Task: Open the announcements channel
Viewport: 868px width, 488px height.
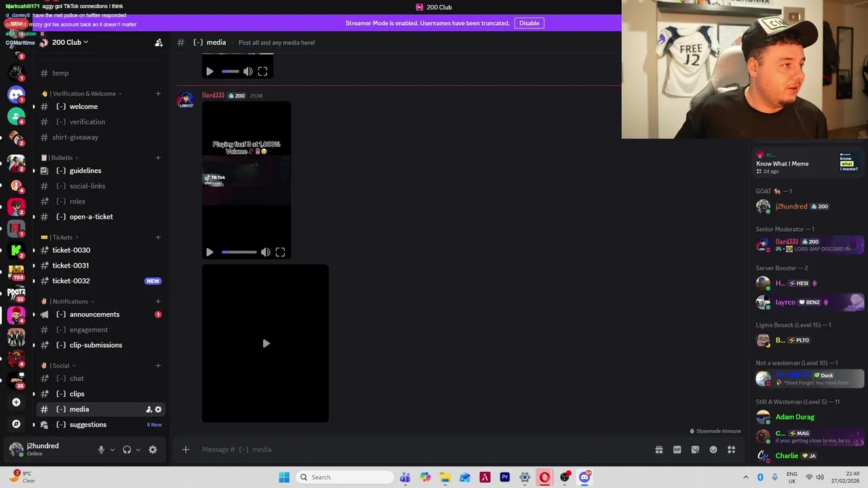Action: [101, 314]
